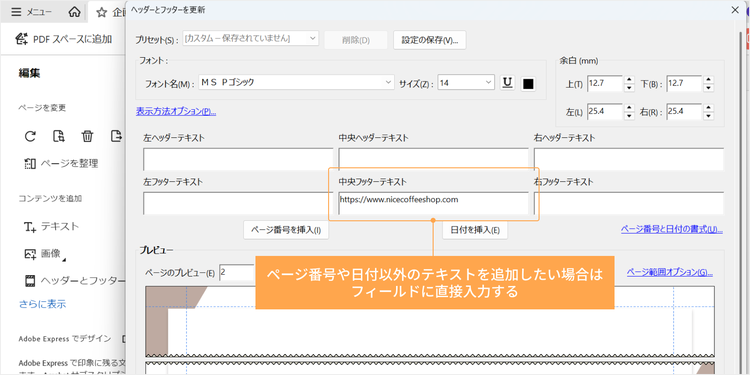Rotate page with circular arrow icon

[x=30, y=136]
